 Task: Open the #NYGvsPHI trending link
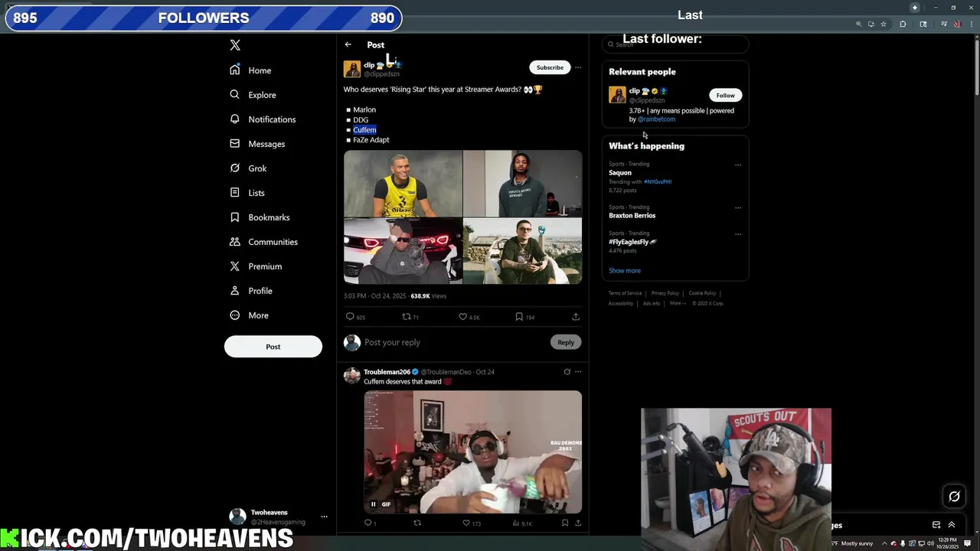click(x=658, y=182)
